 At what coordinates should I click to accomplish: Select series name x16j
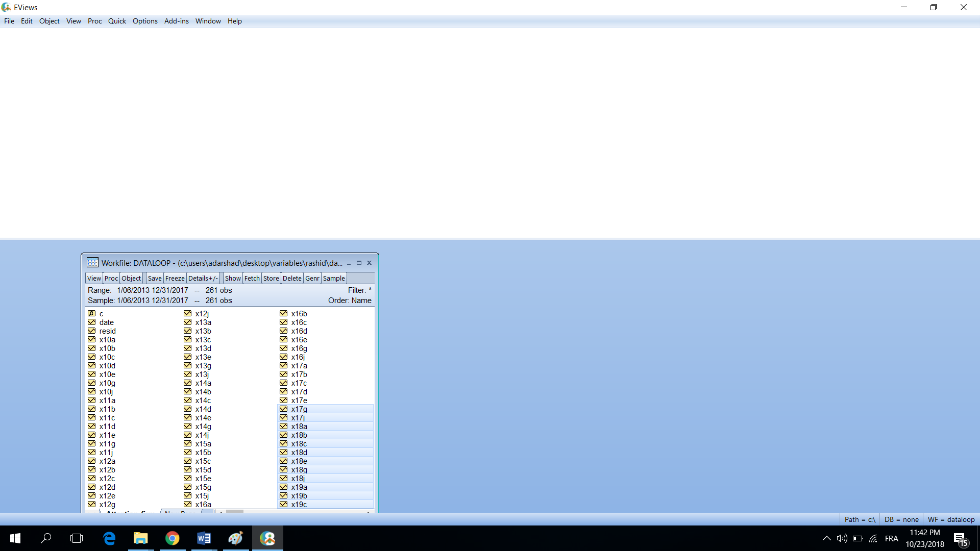pos(298,357)
